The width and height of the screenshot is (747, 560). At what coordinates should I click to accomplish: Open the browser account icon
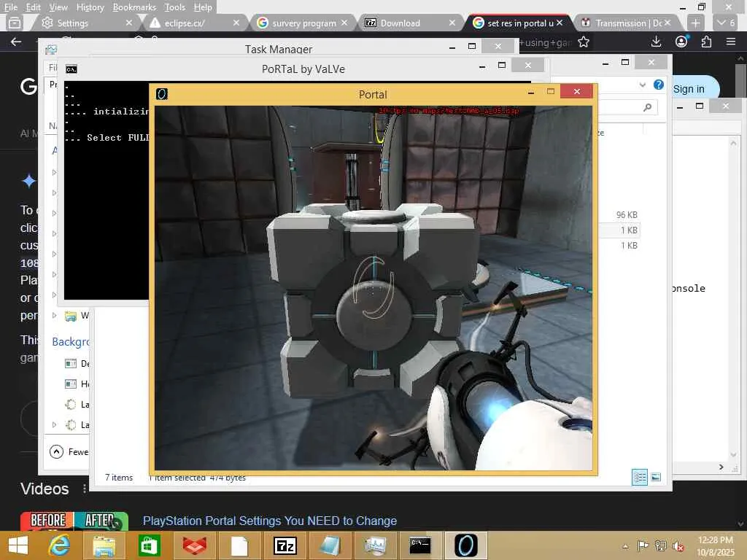681,42
